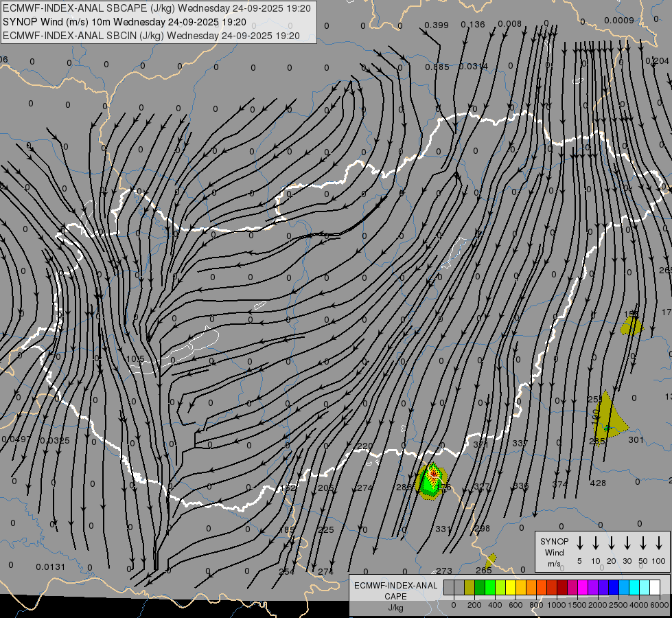Select the olive swatch in CAPE legend
Viewport: 672px width, 618px height.
click(x=470, y=588)
